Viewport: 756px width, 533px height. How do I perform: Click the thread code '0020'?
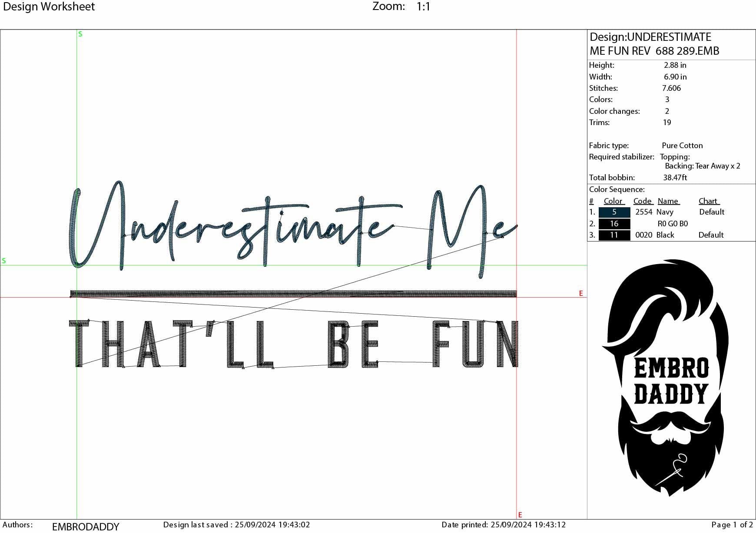point(644,235)
